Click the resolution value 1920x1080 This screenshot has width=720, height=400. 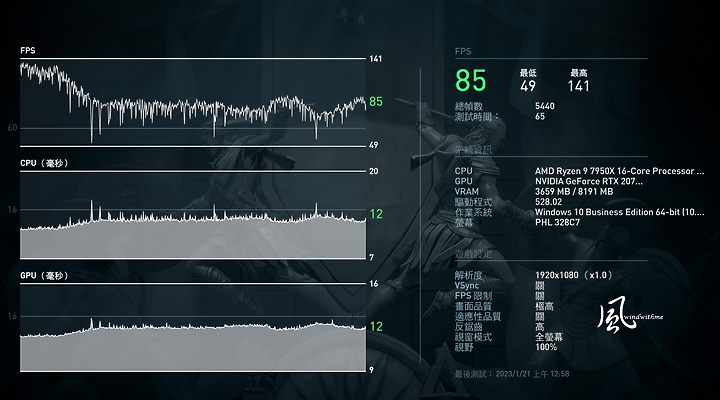[x=557, y=275]
